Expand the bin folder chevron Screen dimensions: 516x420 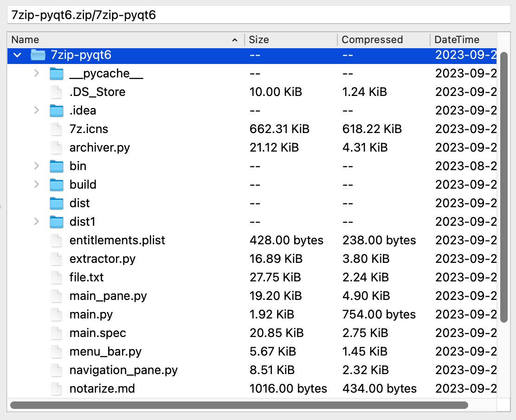click(x=36, y=166)
